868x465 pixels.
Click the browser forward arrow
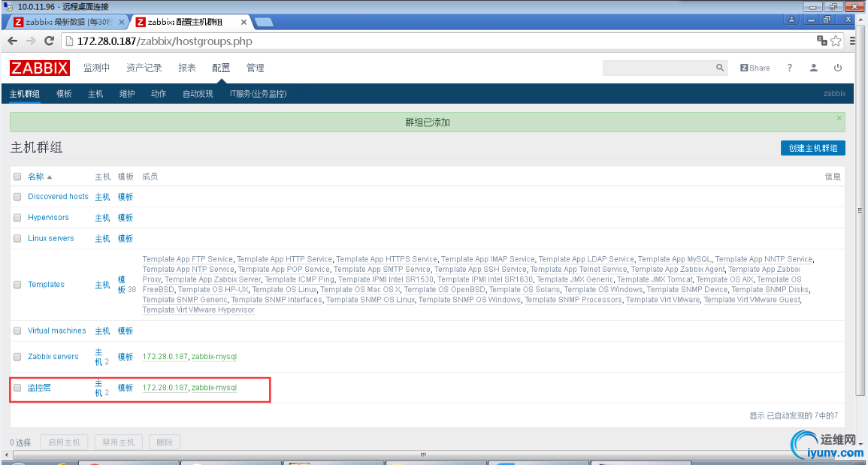(31, 41)
